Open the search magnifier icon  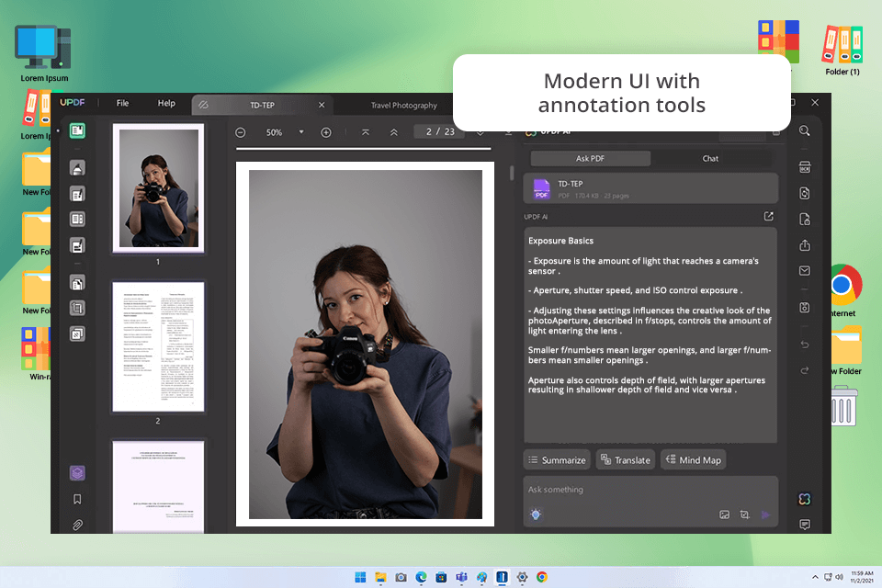click(805, 130)
